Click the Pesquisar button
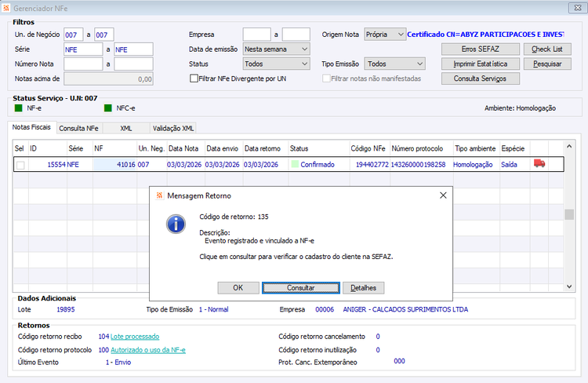 pos(547,64)
